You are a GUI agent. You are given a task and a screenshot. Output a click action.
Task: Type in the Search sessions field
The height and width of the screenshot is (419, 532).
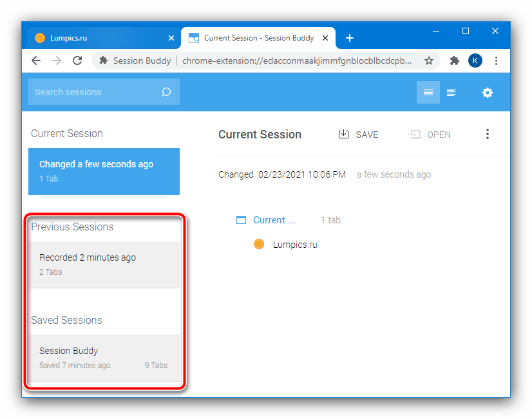click(x=93, y=92)
